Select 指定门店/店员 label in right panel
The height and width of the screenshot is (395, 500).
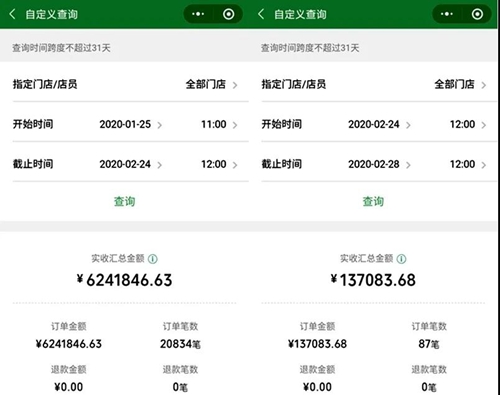tap(294, 84)
